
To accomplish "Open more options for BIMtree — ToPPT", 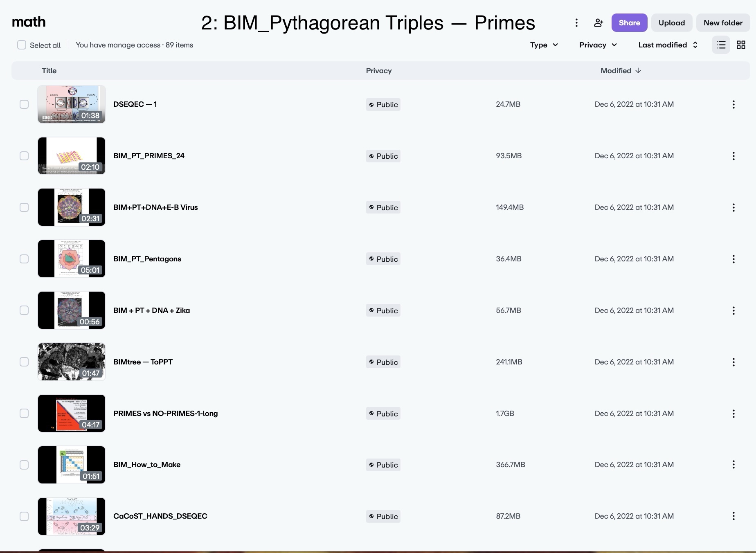I will click(x=733, y=362).
